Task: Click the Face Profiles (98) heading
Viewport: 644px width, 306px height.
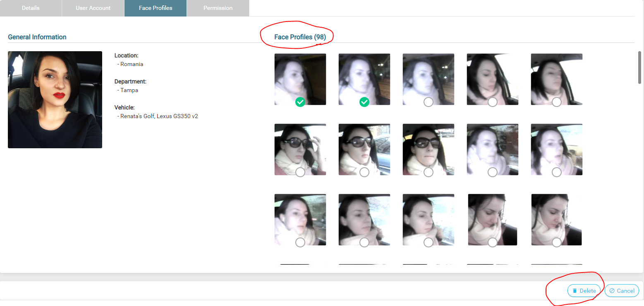Action: click(300, 37)
